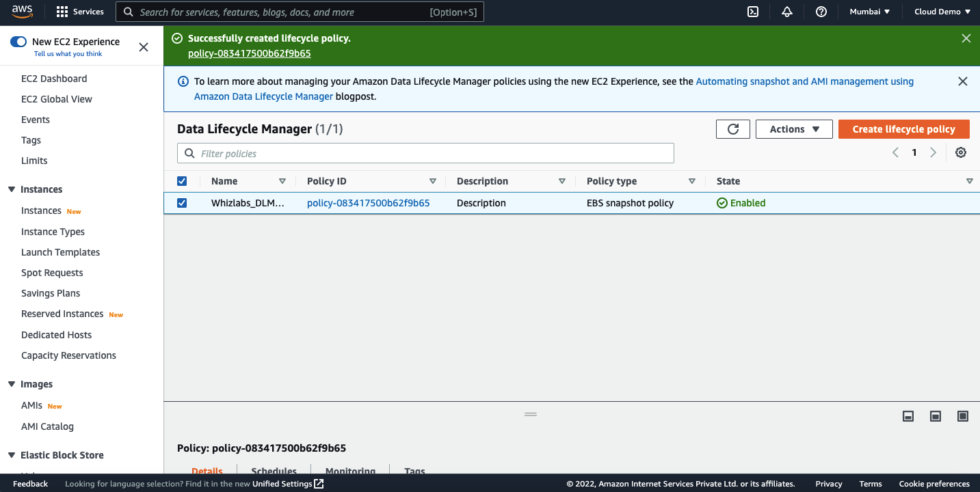Switch to the Monitoring tab
Screen dimensions: 980x492
tap(350, 469)
